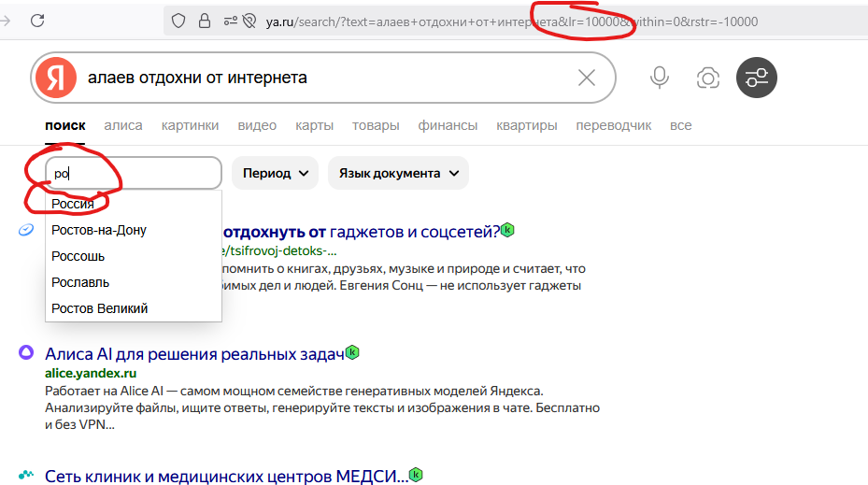Screen dimensions: 868x485
Task: Choose Россия from region suggestions
Action: (73, 204)
